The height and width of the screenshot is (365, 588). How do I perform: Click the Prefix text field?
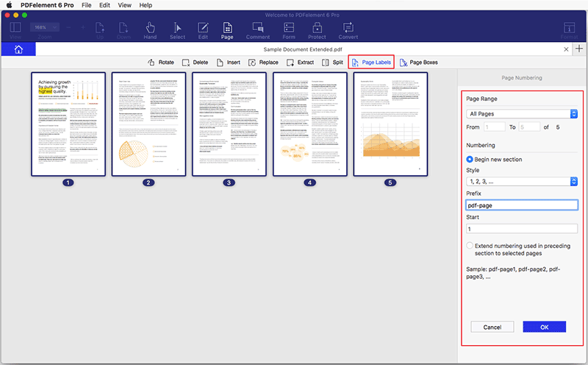tap(522, 205)
